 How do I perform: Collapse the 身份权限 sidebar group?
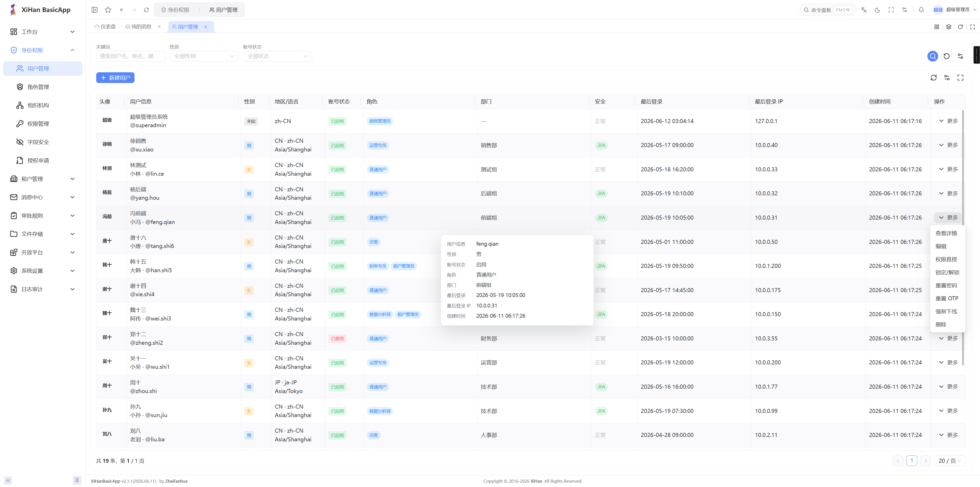tap(43, 50)
